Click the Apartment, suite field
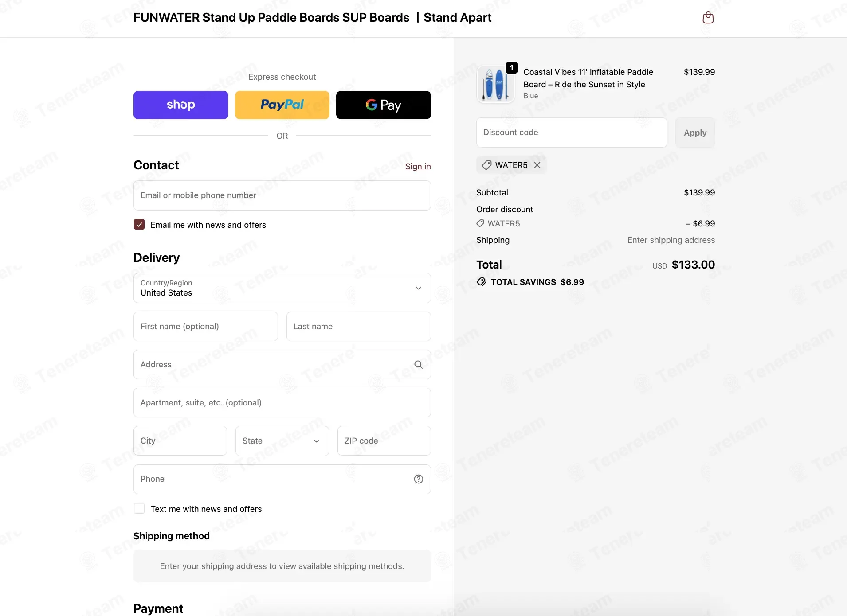847x616 pixels. (282, 403)
